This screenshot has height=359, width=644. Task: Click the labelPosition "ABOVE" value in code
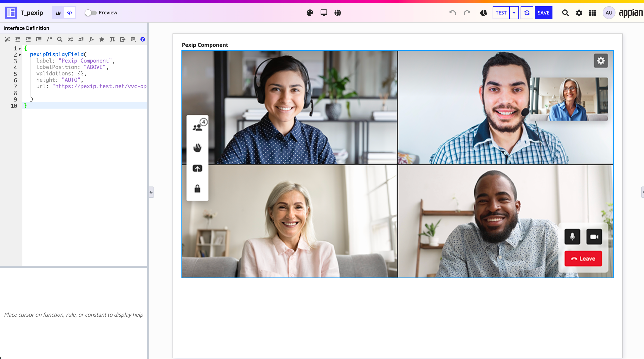(94, 67)
